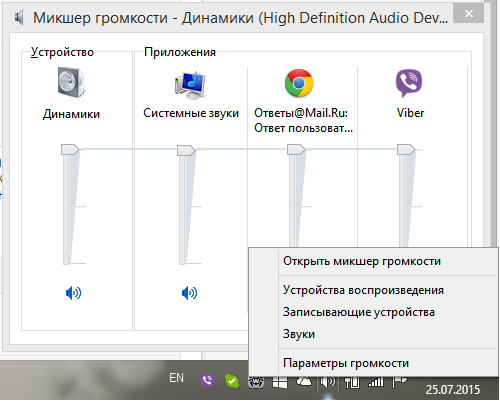Image resolution: width=500 pixels, height=401 pixels.
Task: Click the network signal bars tray icon
Action: 376,382
